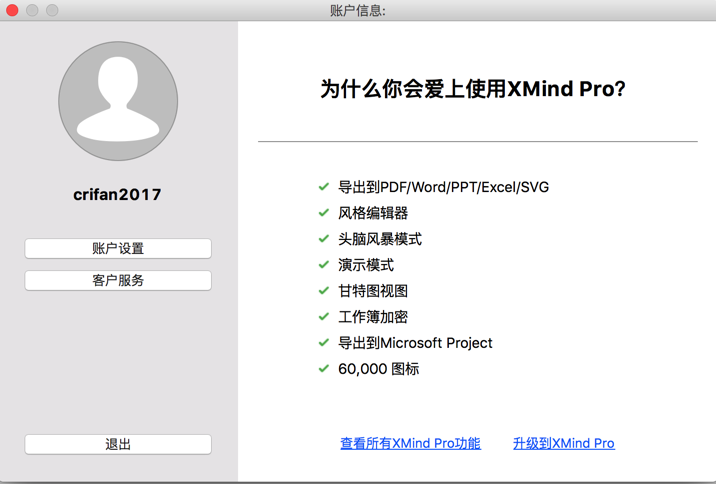Click username text crifan2017
The width and height of the screenshot is (716, 484).
pyautogui.click(x=117, y=195)
